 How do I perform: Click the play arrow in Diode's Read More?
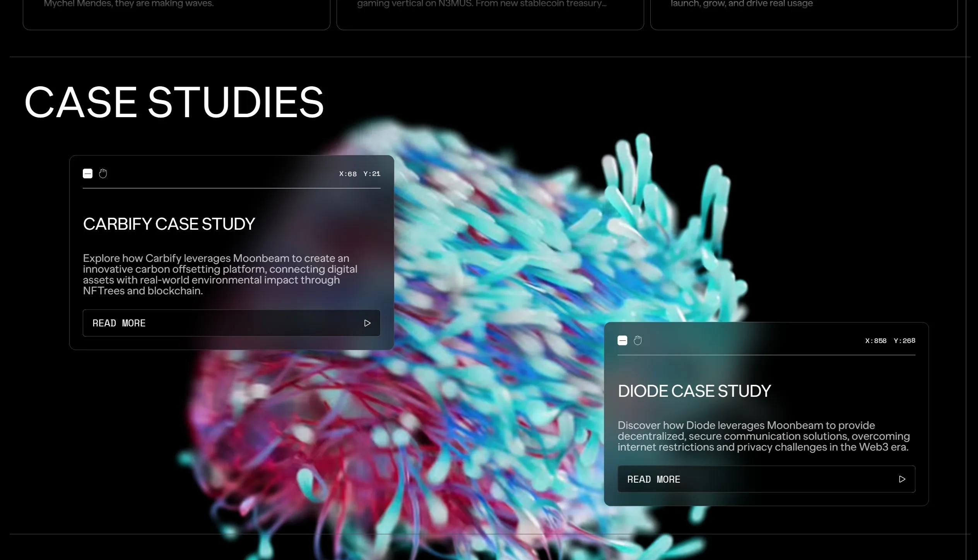(902, 479)
